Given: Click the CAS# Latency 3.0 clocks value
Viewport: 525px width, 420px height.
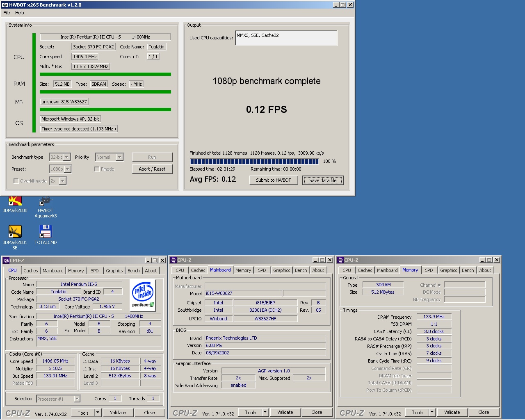Looking at the screenshot, I should point(434,331).
